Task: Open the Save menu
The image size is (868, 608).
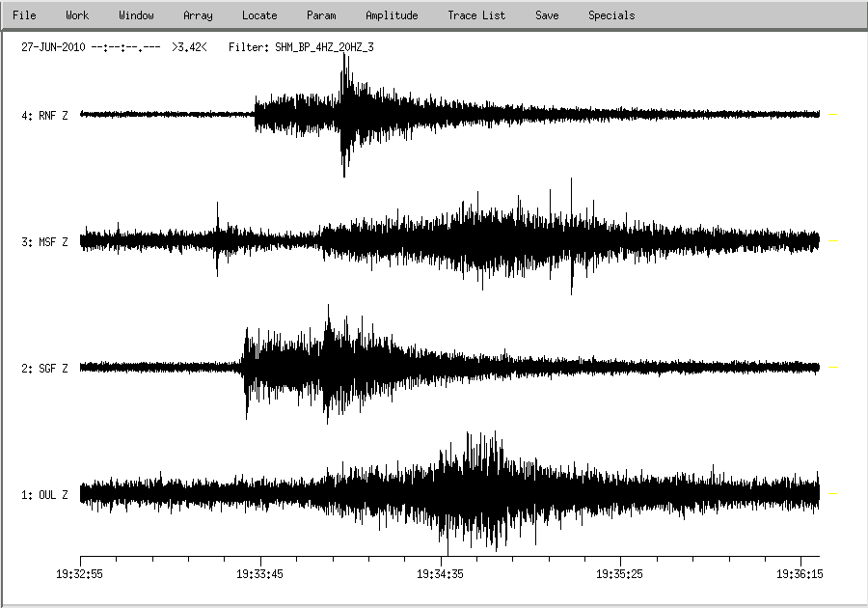Action: pos(547,15)
